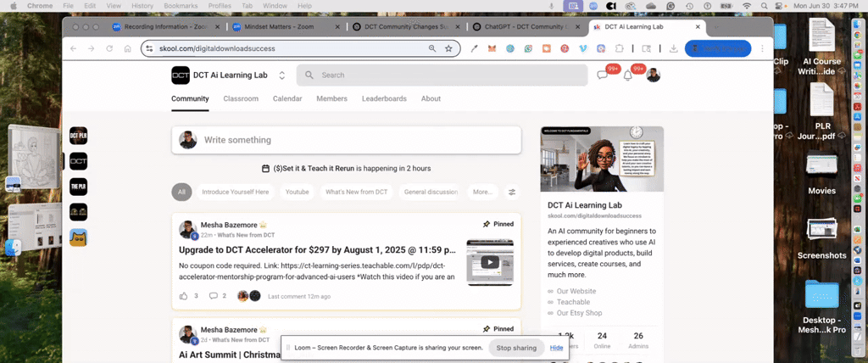Switch to THE PLR group in sidebar
Viewport: 868px width, 363px height.
click(79, 187)
